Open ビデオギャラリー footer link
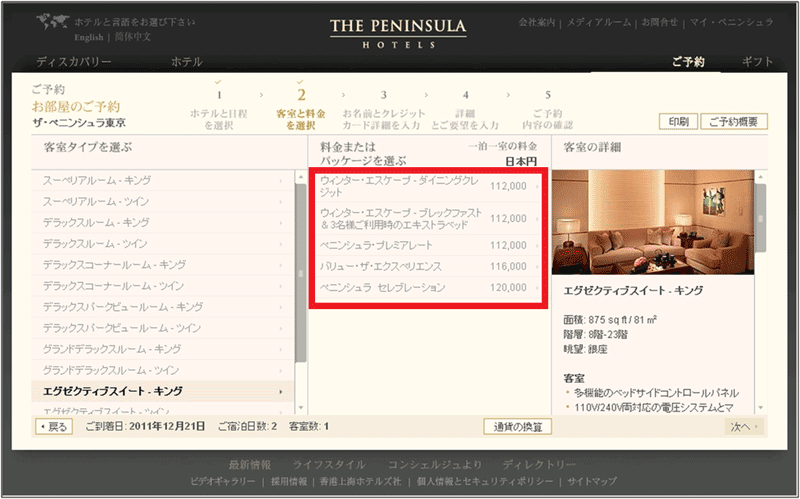The width and height of the screenshot is (800, 499). pyautogui.click(x=222, y=481)
